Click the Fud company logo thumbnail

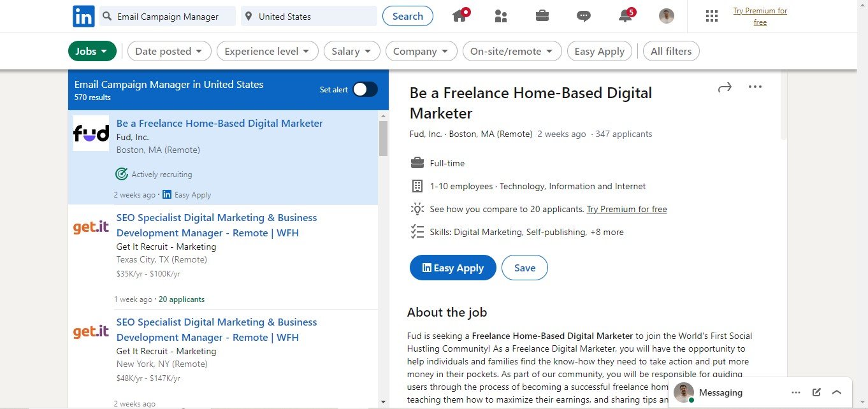click(91, 133)
